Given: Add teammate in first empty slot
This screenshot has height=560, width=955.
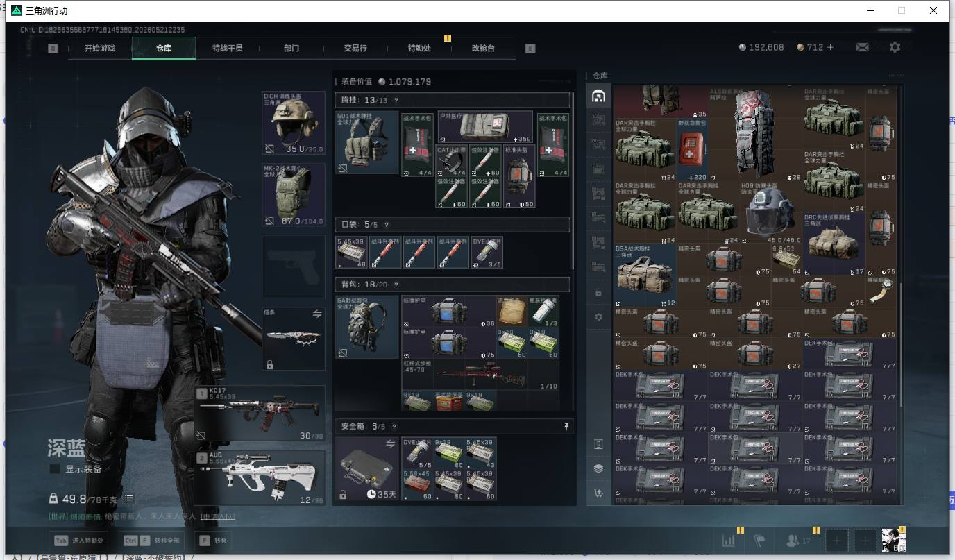Looking at the screenshot, I should tap(837, 541).
